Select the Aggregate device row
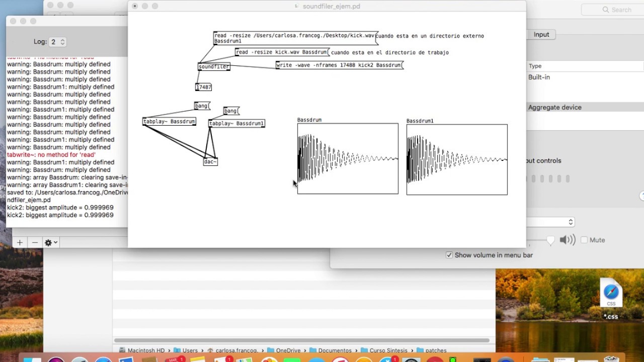The width and height of the screenshot is (644, 362). pyautogui.click(x=585, y=107)
